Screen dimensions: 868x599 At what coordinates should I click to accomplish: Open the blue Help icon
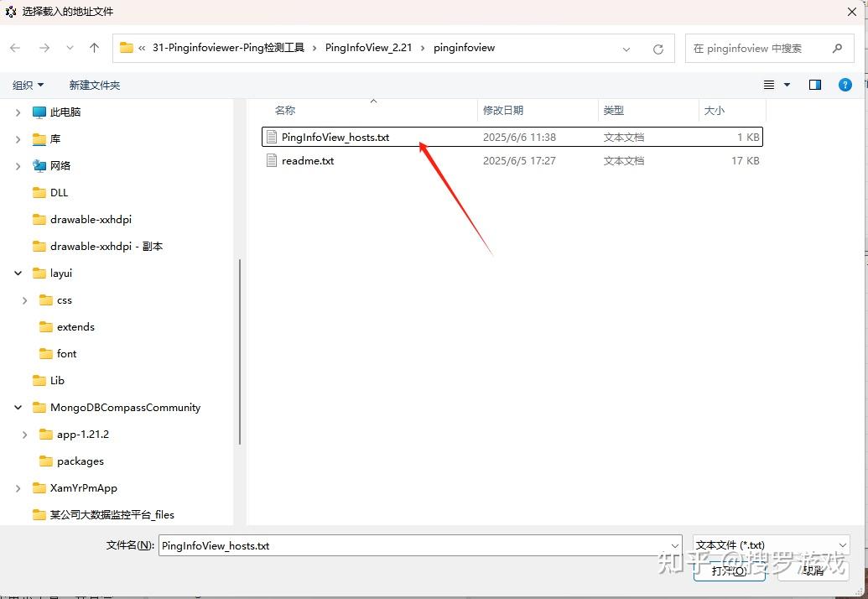(x=845, y=84)
